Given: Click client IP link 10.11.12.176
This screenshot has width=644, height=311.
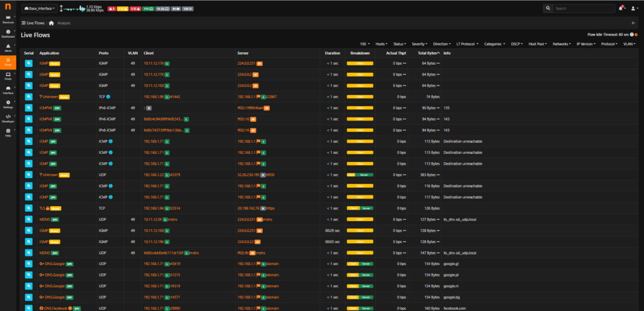Looking at the screenshot, I should click(154, 63).
